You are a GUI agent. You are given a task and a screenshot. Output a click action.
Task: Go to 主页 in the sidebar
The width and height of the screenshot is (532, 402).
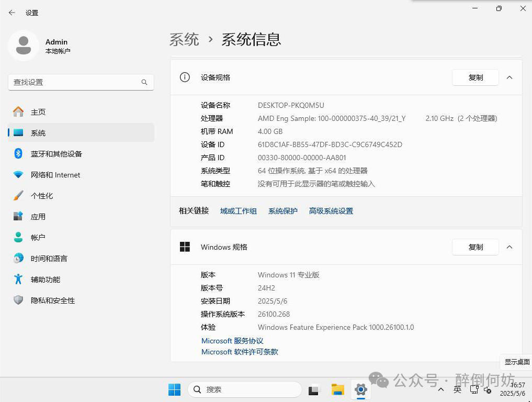[38, 112]
